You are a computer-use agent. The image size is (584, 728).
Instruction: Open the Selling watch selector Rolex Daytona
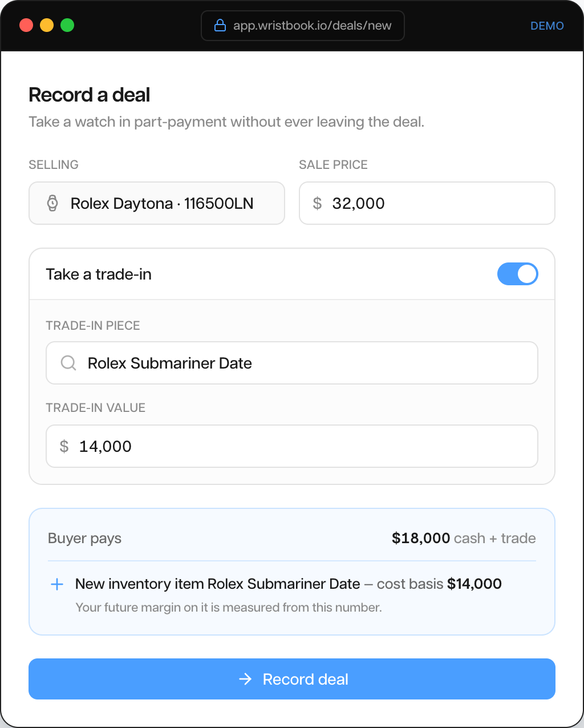click(x=157, y=203)
